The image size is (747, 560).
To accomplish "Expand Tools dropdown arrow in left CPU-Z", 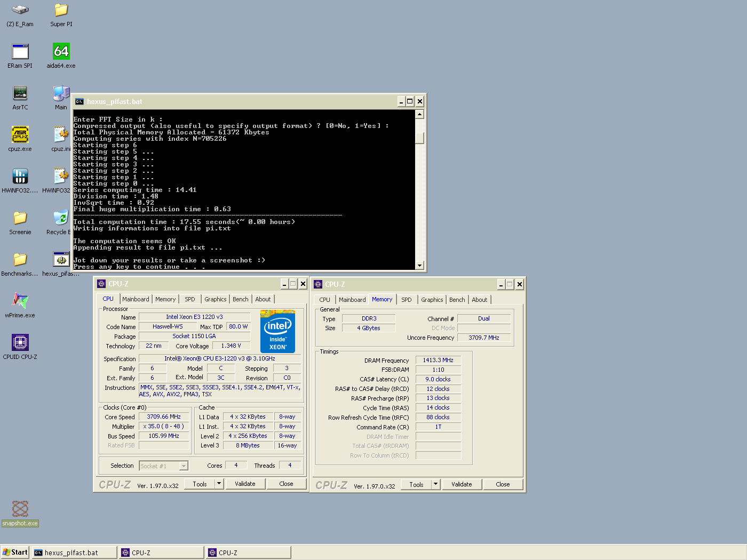I will coord(219,484).
